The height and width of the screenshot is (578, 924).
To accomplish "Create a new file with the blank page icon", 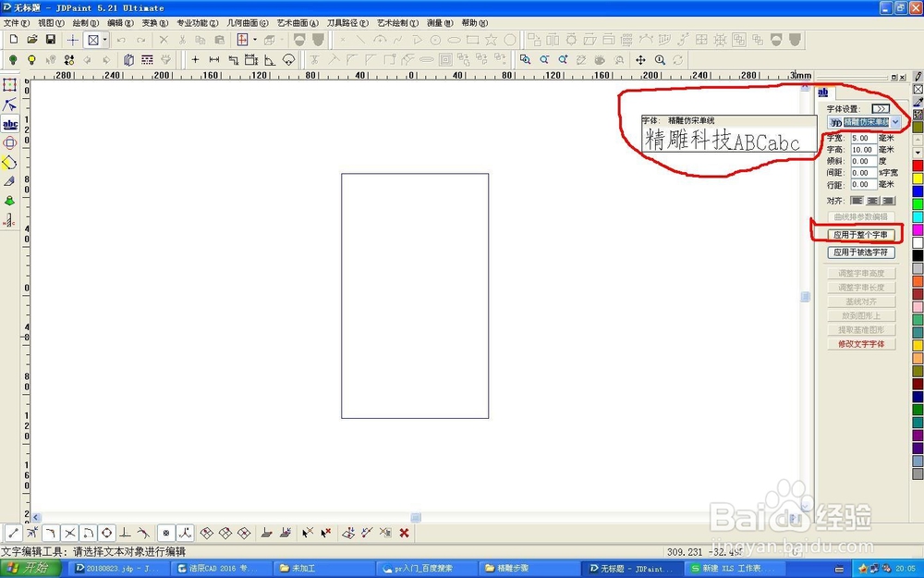I will coord(14,40).
